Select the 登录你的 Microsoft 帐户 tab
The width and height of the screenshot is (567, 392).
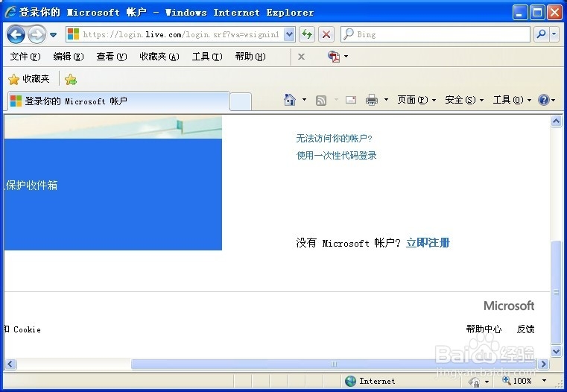[x=118, y=101]
